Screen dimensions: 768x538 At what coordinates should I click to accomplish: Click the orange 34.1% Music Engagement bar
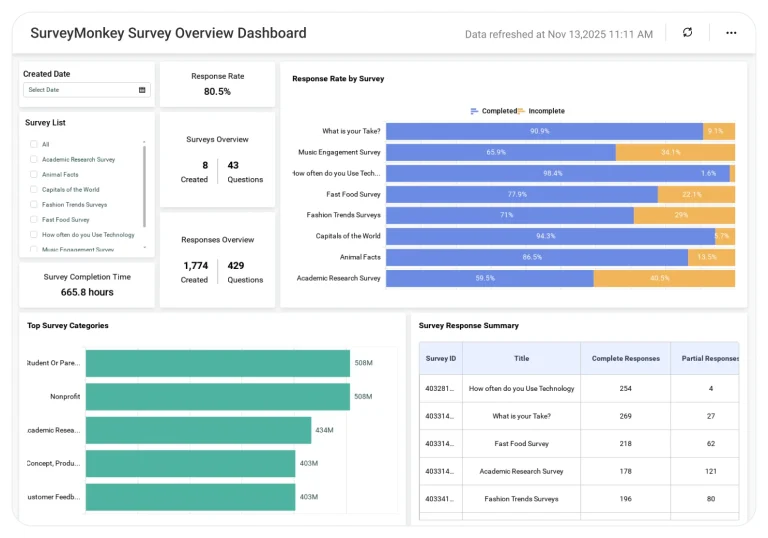675,152
